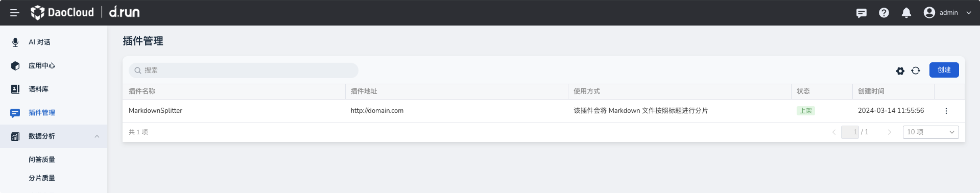Viewport: 980px width, 193px height.
Task: Select 问答质量 submenu item
Action: 42,160
